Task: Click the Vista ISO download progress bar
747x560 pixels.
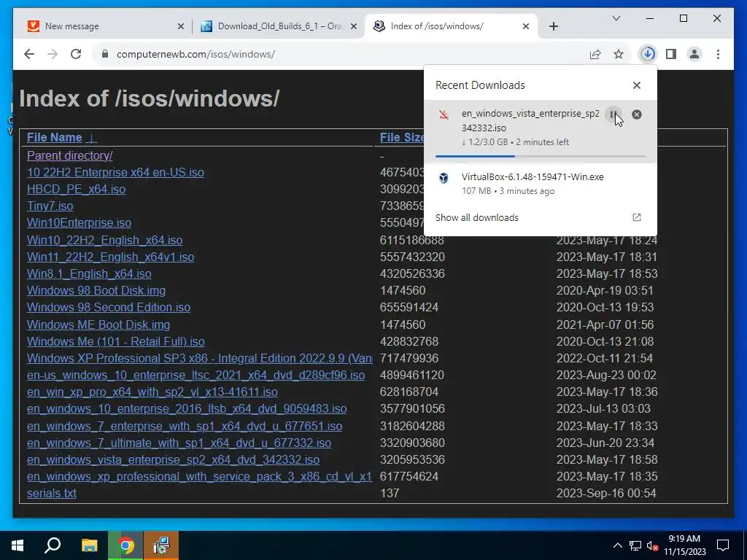Action: (x=541, y=156)
